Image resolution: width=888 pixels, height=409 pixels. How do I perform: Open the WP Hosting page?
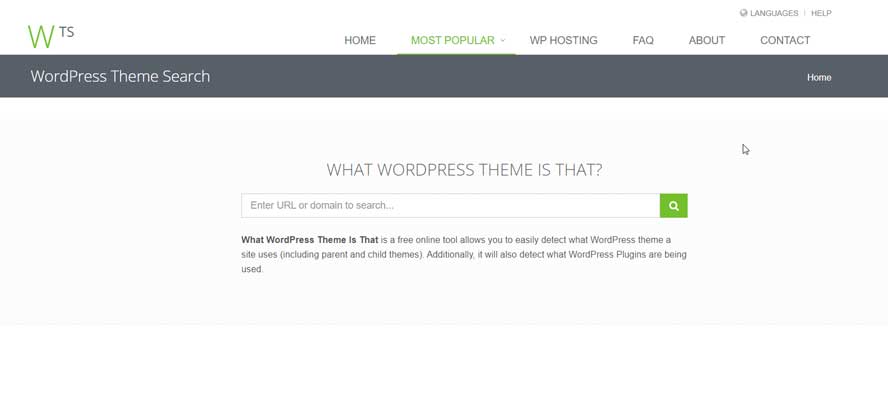pos(563,40)
